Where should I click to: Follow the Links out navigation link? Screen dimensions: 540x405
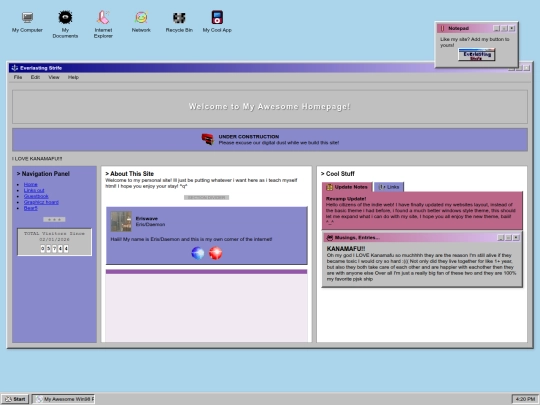(x=34, y=190)
